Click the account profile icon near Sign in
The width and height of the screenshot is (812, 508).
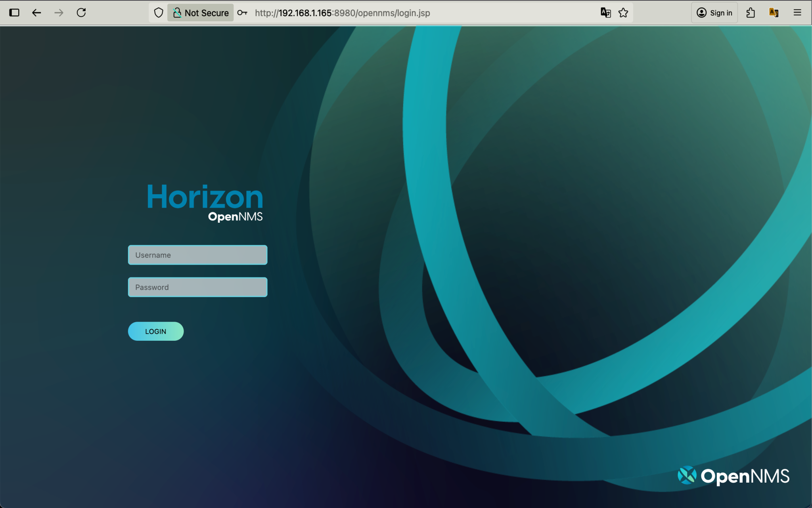[x=701, y=12]
